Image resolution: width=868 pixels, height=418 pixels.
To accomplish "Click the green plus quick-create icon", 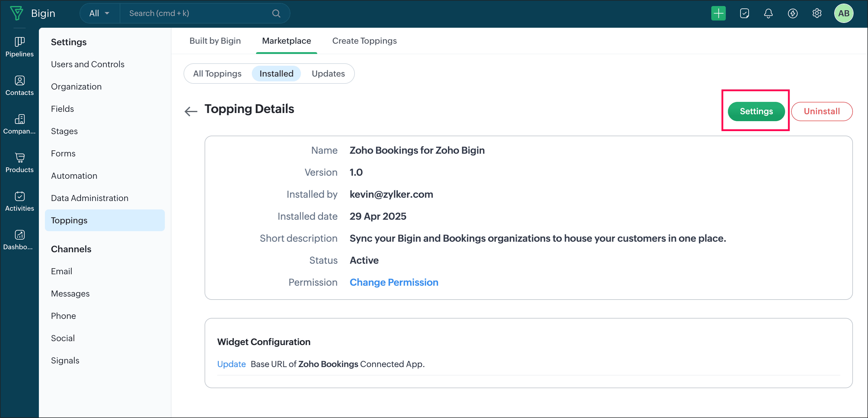I will tap(718, 14).
